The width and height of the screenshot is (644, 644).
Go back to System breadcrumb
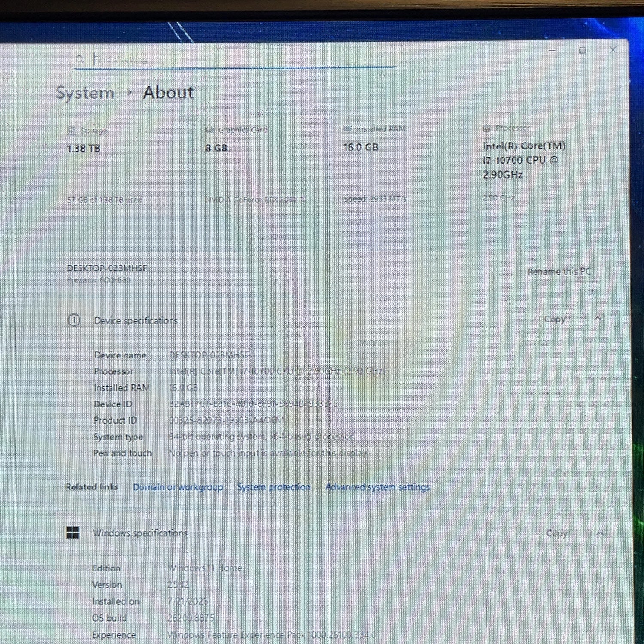[x=85, y=93]
